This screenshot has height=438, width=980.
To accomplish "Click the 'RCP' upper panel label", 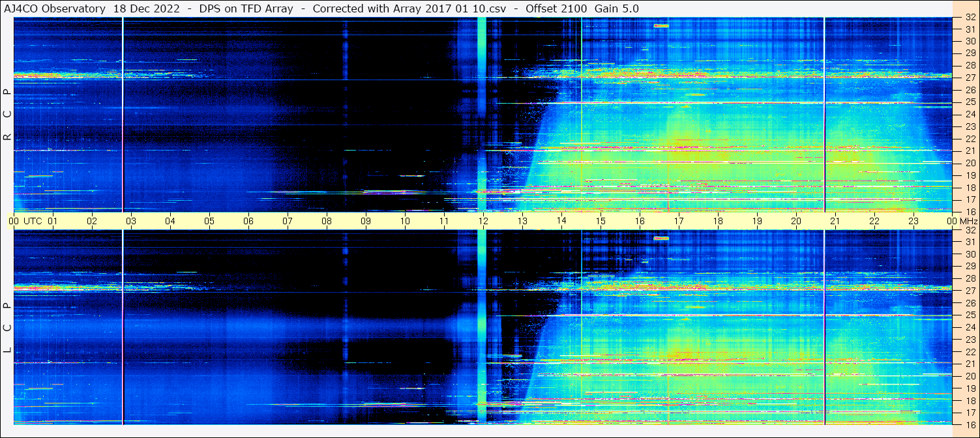I will point(7,115).
